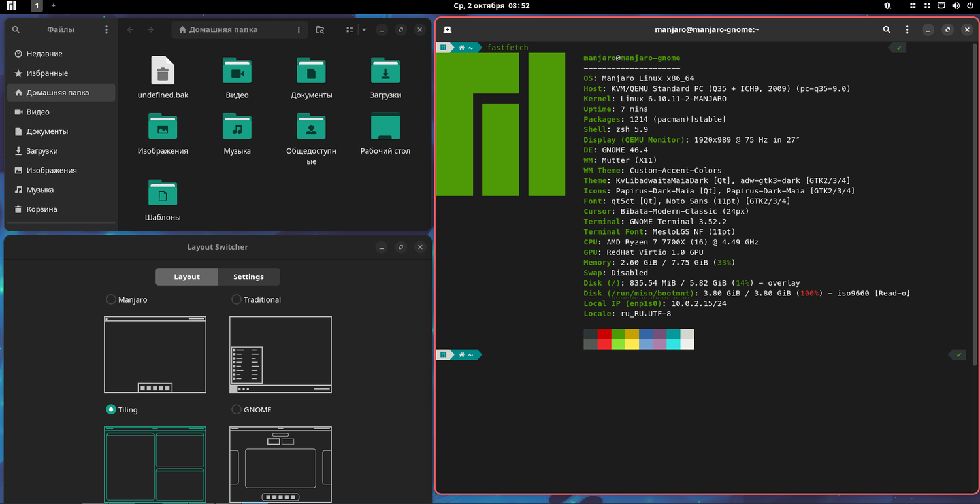Open the terminal's three-dot menu

907,29
